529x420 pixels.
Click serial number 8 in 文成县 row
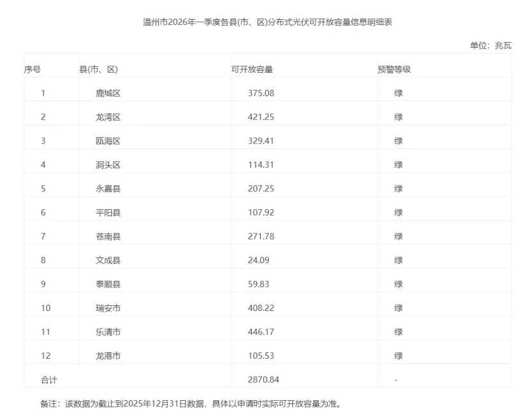pyautogui.click(x=43, y=260)
